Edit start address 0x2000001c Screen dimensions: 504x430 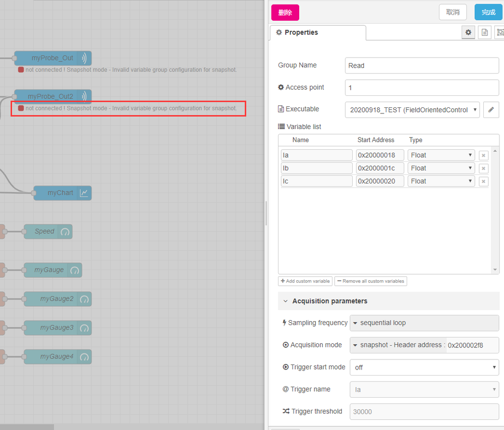380,168
